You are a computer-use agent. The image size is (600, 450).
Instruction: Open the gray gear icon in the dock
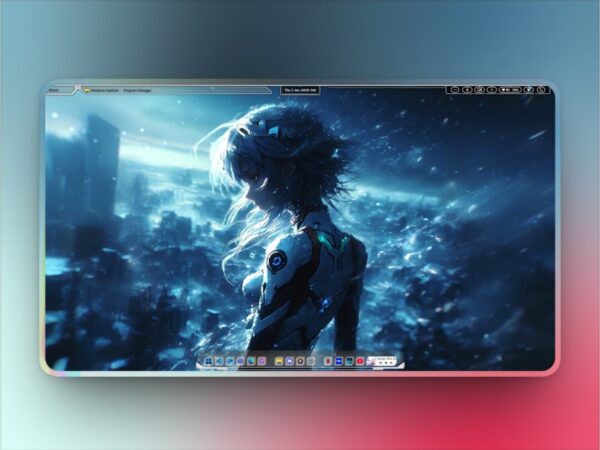pyautogui.click(x=311, y=361)
